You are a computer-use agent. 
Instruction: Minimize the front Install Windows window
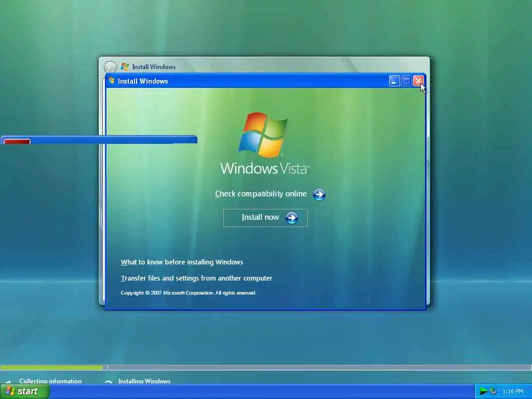point(394,81)
